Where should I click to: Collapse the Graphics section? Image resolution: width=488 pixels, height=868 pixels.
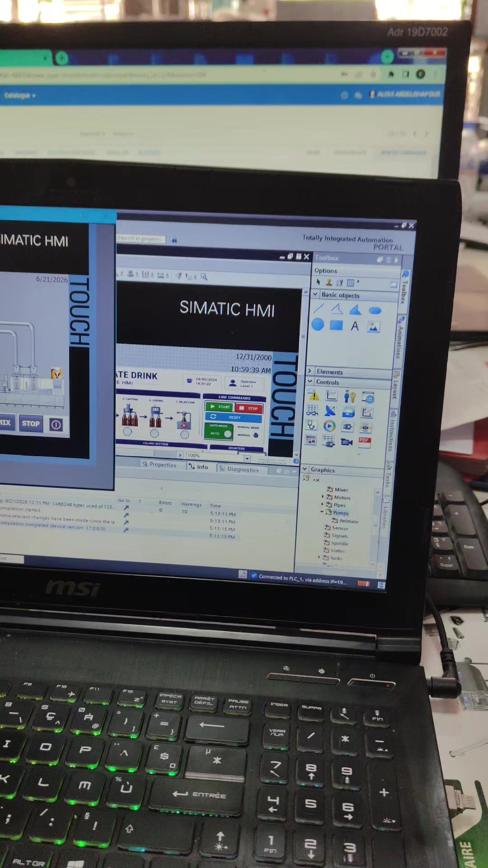click(x=304, y=469)
